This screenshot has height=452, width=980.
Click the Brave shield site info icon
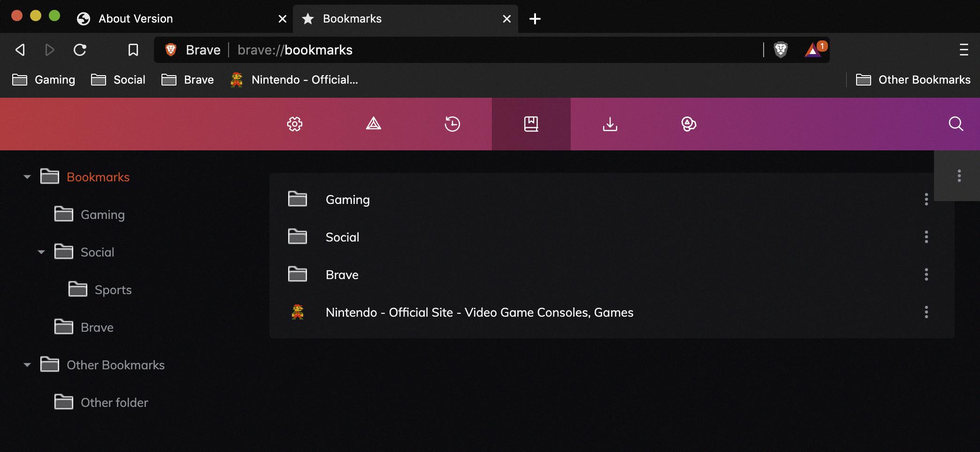[171, 50]
